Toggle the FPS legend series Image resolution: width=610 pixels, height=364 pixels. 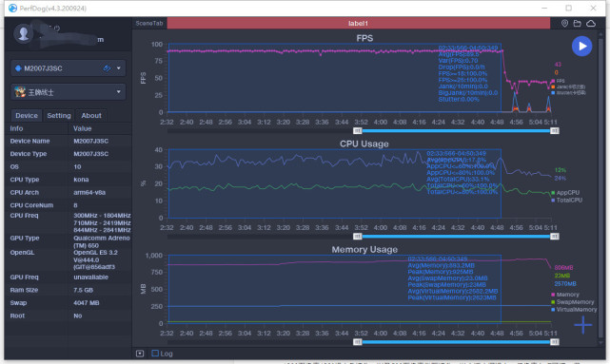[x=558, y=81]
